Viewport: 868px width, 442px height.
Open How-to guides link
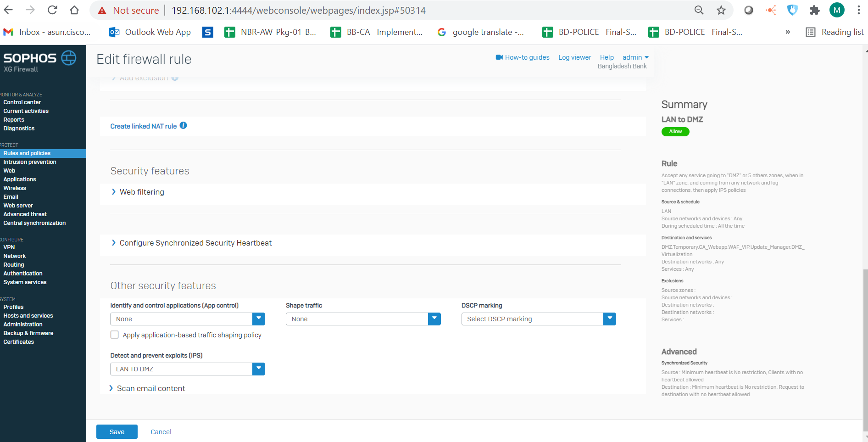tap(527, 57)
